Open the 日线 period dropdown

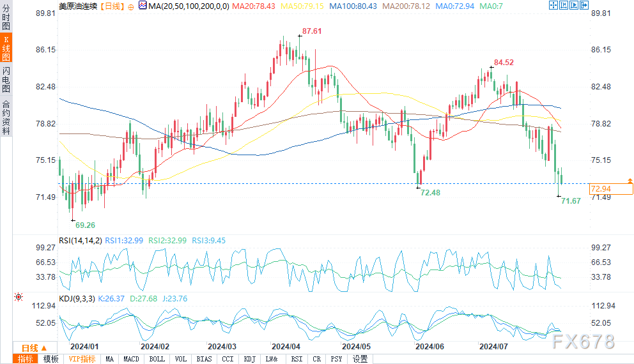[35, 348]
